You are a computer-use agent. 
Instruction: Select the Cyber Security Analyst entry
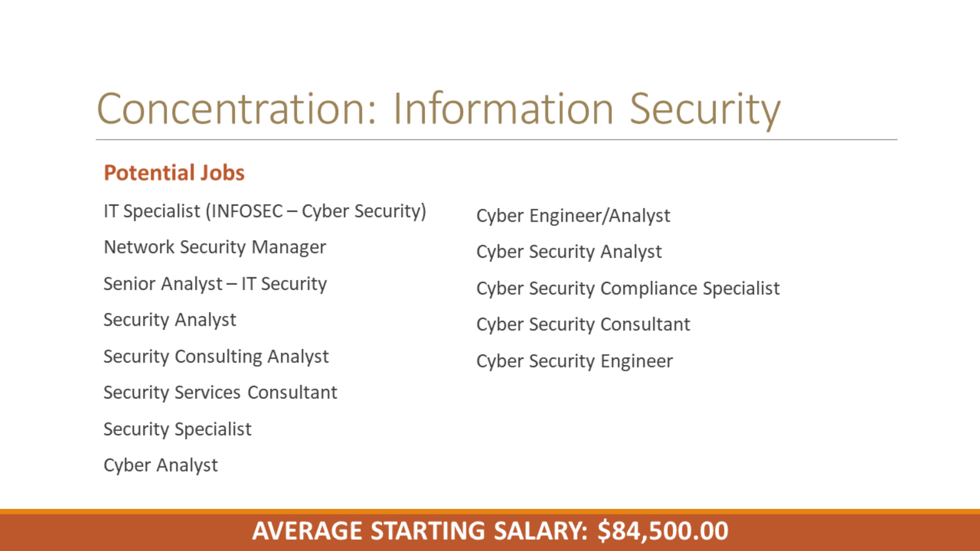569,252
